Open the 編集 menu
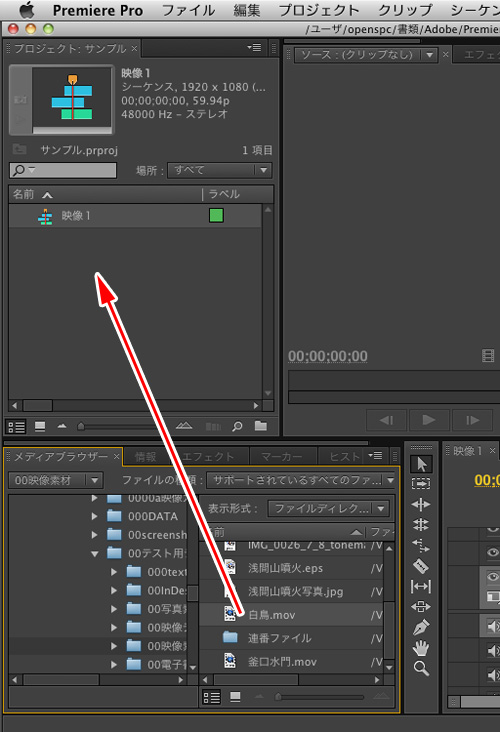This screenshot has height=732, width=500. coord(246,10)
